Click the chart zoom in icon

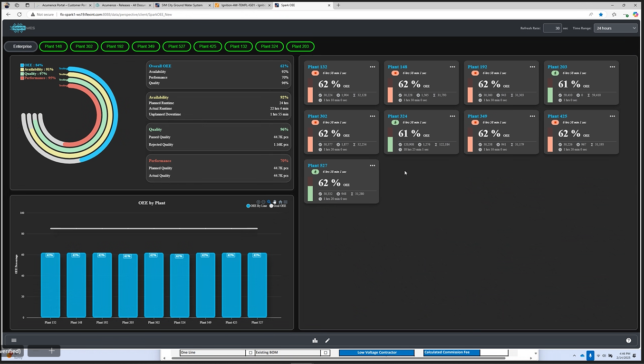coord(259,202)
